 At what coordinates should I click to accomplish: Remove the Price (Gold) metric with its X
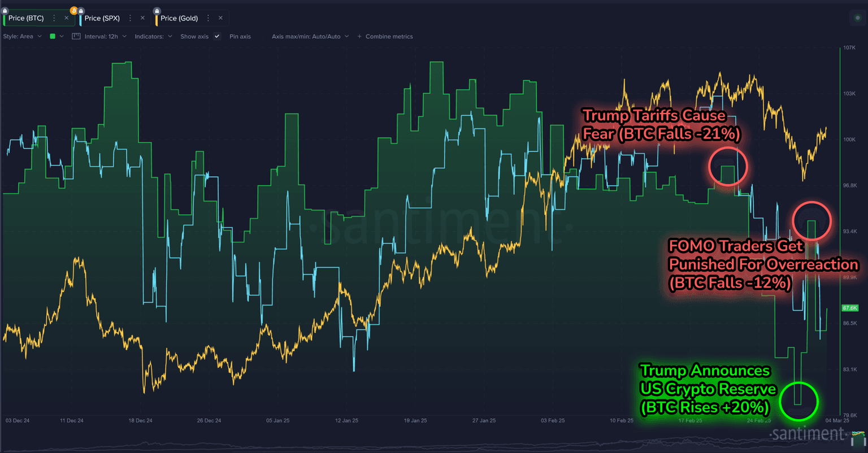(x=220, y=18)
